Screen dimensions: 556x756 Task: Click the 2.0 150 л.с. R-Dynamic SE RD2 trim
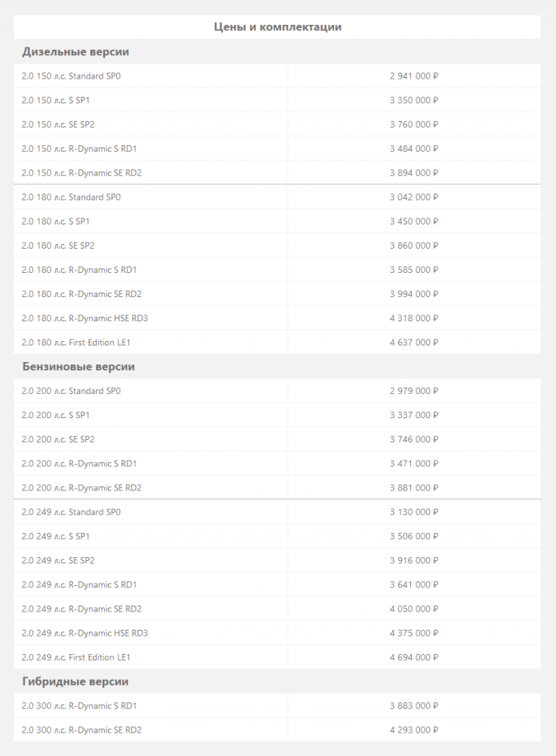(x=82, y=173)
